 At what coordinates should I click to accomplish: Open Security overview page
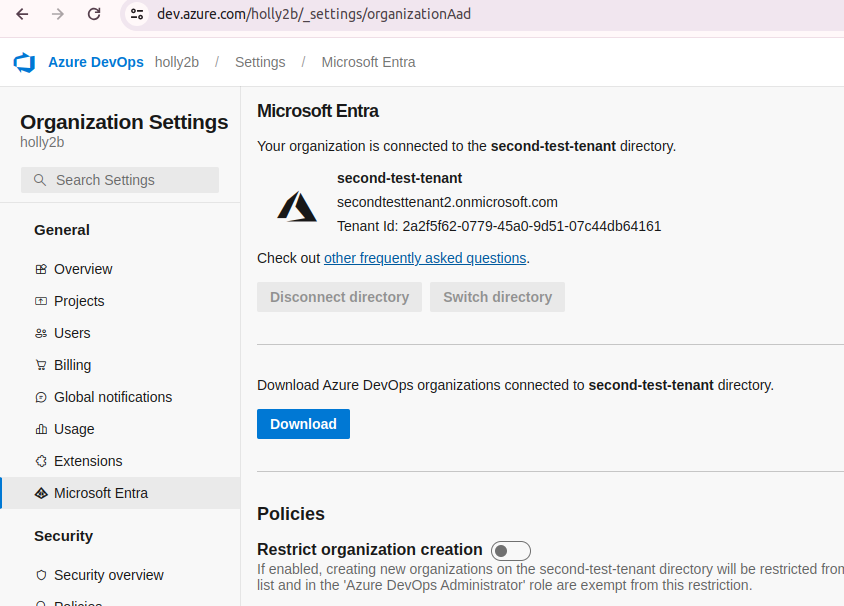click(x=121, y=575)
